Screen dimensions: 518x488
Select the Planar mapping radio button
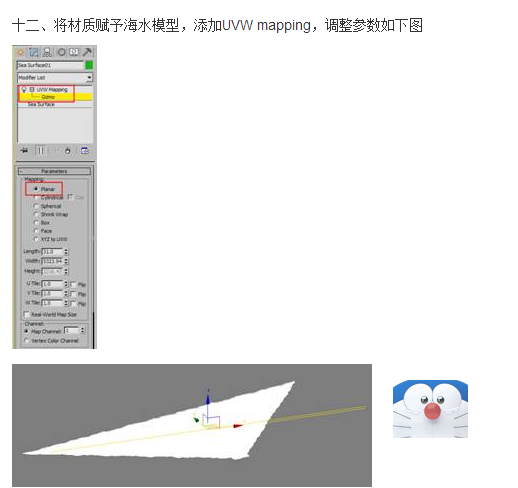(x=36, y=189)
